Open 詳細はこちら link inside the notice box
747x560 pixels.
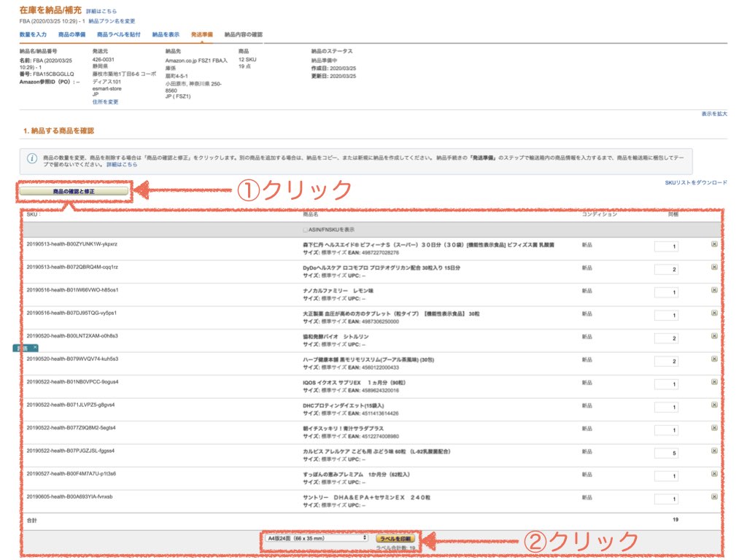click(x=122, y=165)
